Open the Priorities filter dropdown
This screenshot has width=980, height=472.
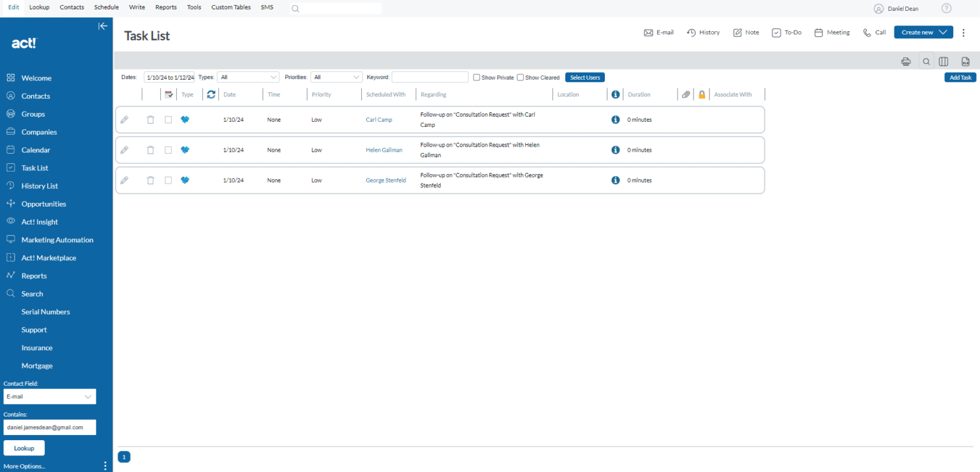336,77
